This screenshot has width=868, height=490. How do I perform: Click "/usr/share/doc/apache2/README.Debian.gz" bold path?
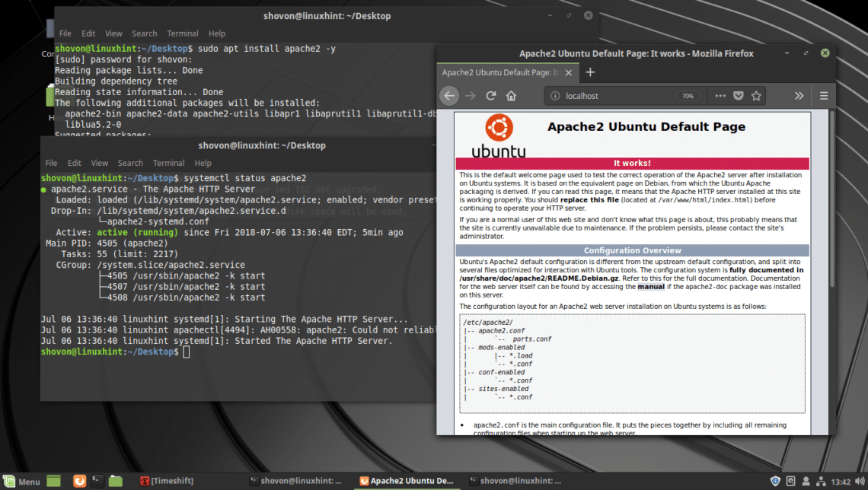(x=538, y=278)
